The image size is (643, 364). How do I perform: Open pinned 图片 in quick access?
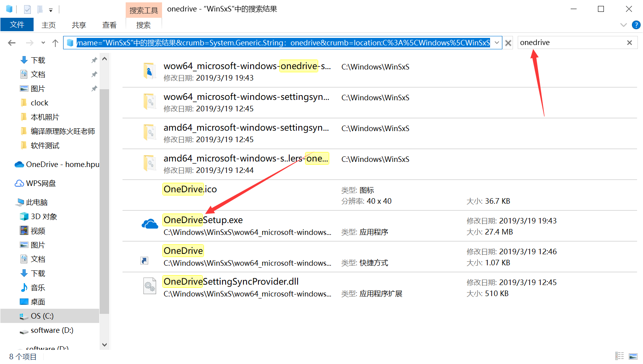pyautogui.click(x=38, y=88)
